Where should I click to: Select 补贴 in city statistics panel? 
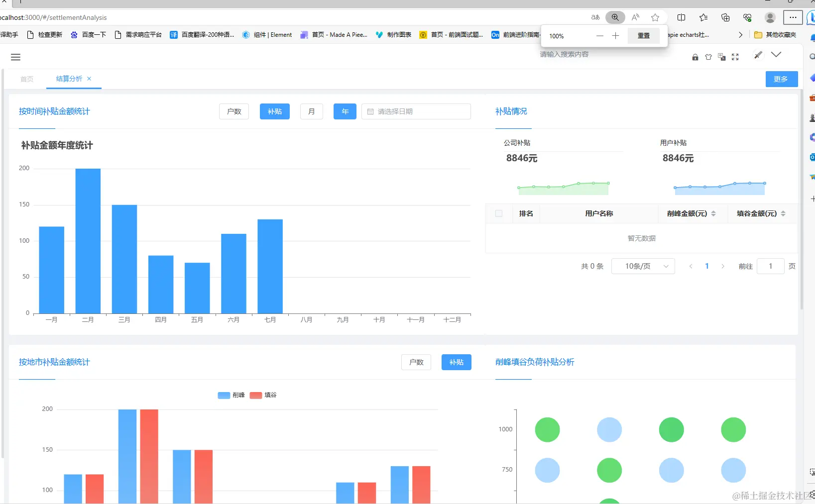coord(457,362)
